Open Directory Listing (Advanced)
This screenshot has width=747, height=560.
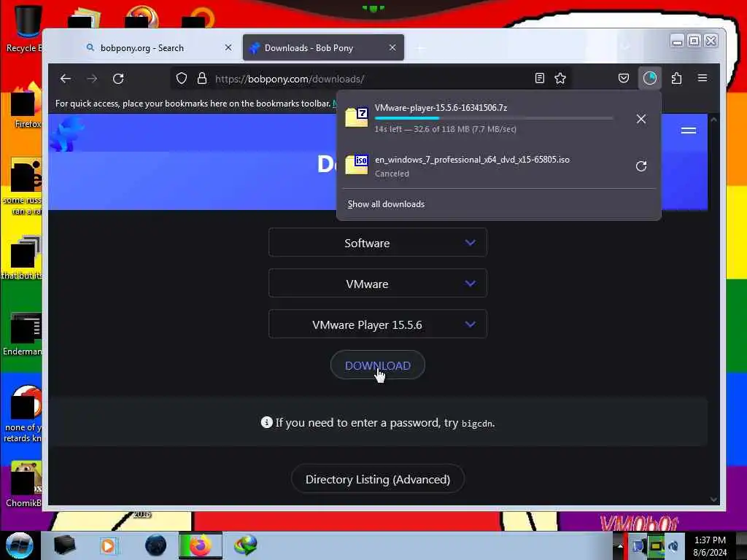(x=378, y=479)
